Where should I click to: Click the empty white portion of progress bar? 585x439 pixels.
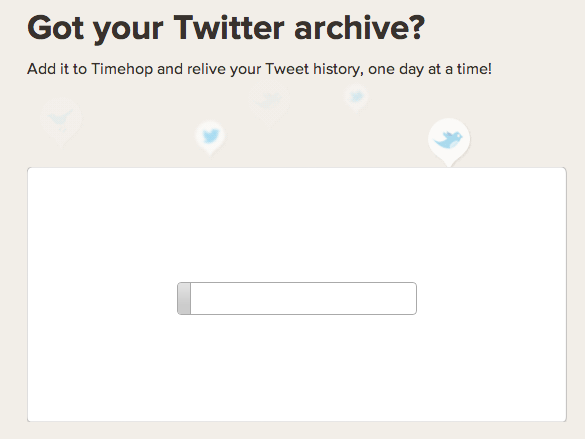(303, 298)
